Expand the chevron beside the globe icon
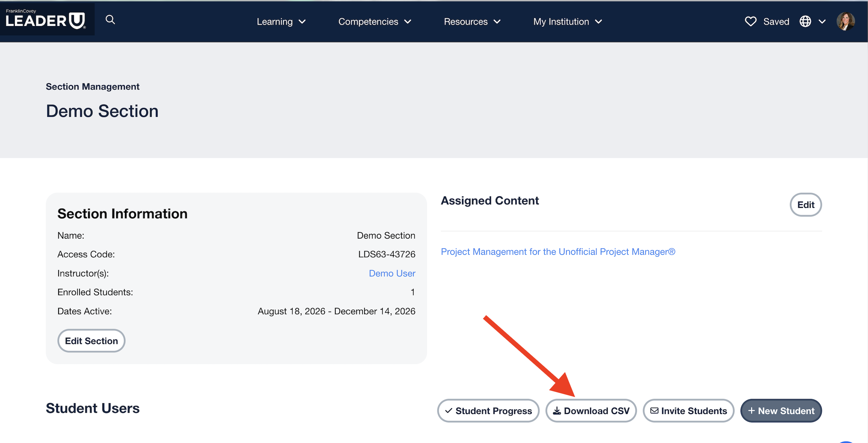This screenshot has height=443, width=868. 822,22
